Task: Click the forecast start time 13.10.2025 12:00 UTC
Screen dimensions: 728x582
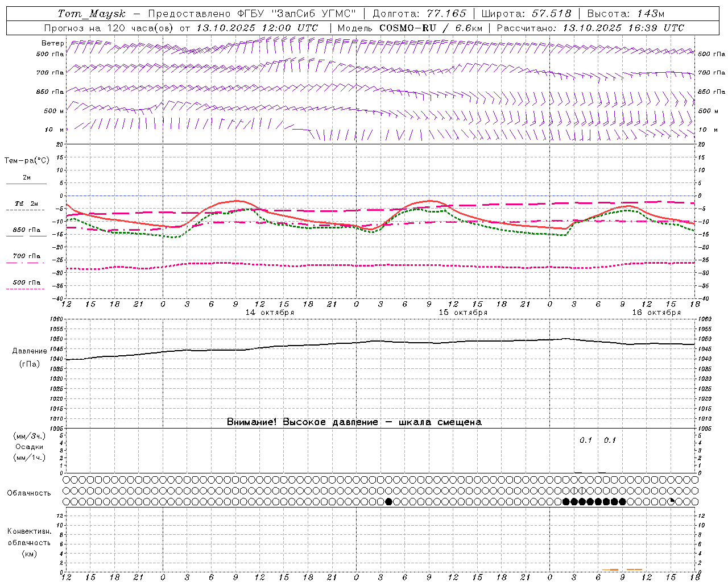Action: click(x=257, y=28)
